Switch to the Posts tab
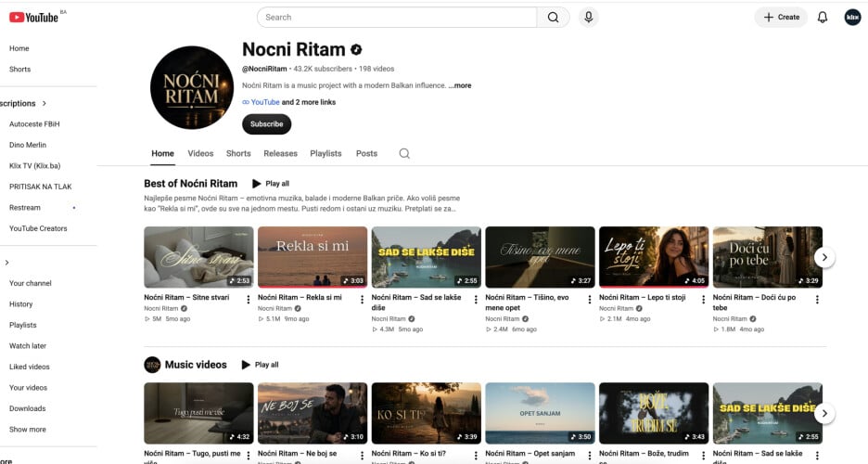 (x=366, y=153)
